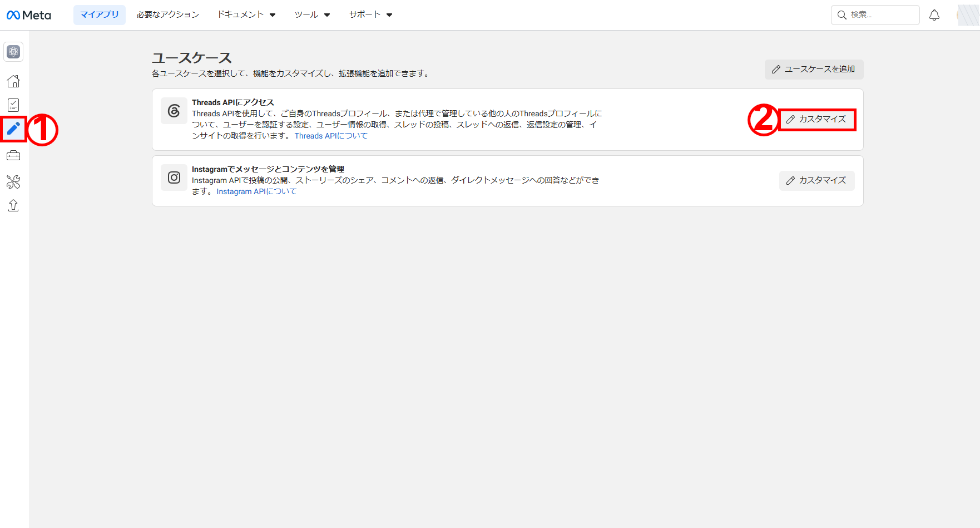Open the briefcase icon in sidebar

point(13,156)
